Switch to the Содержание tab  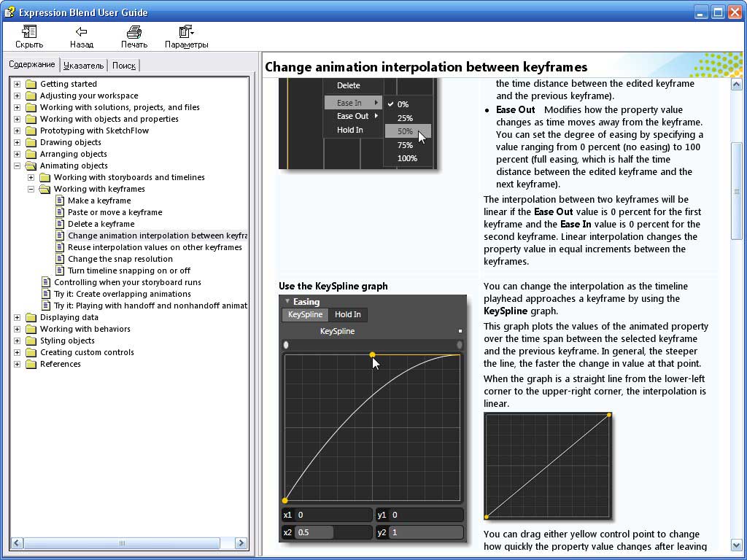[32, 64]
